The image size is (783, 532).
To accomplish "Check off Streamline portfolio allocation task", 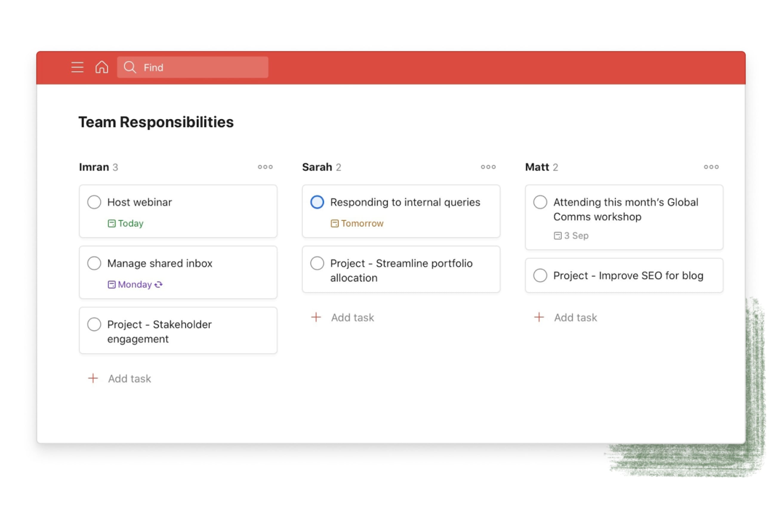I will pyautogui.click(x=317, y=263).
